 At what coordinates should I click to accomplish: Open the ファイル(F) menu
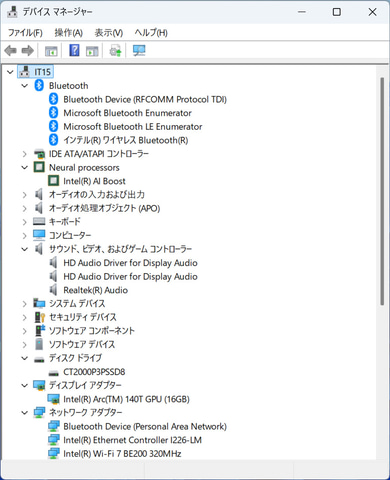pos(25,33)
